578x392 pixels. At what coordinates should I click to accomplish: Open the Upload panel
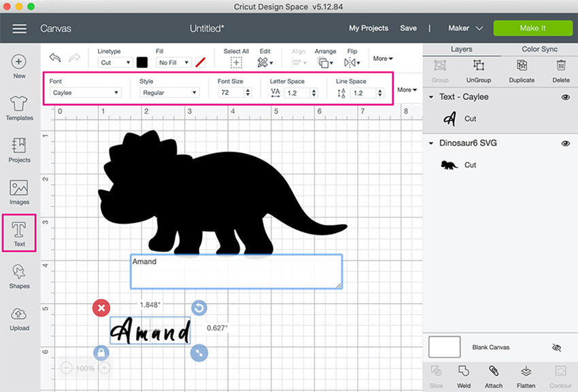click(x=19, y=319)
